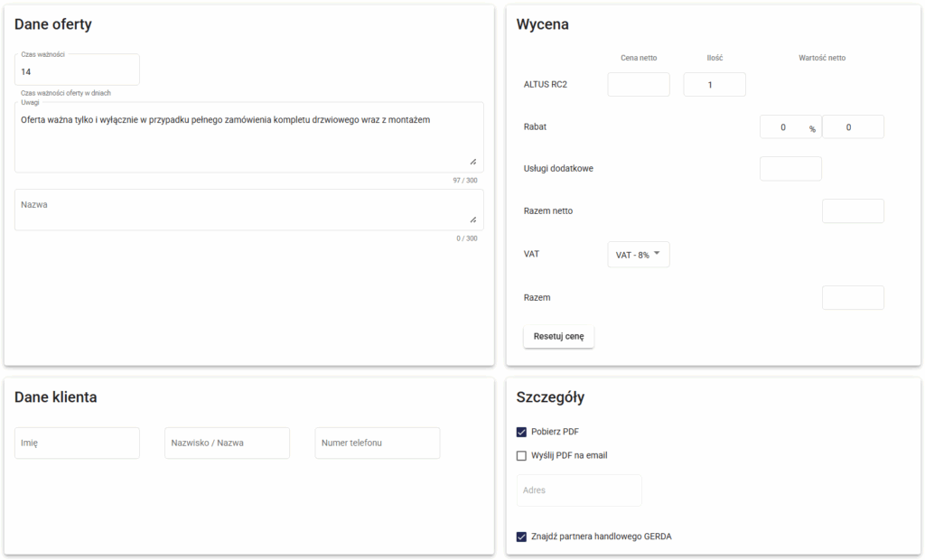The height and width of the screenshot is (560, 925).
Task: Enable the Wyślij PDF na email checkbox
Action: coord(521,455)
